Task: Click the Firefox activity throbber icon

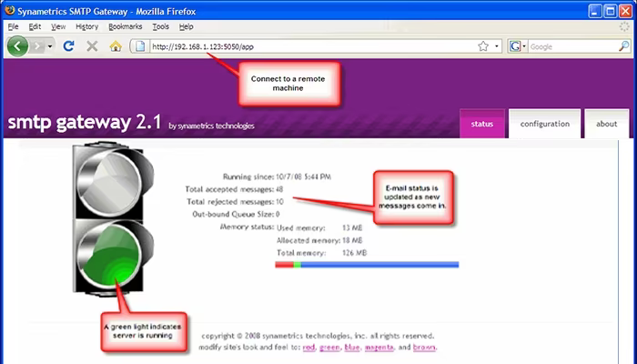Action: [x=624, y=26]
